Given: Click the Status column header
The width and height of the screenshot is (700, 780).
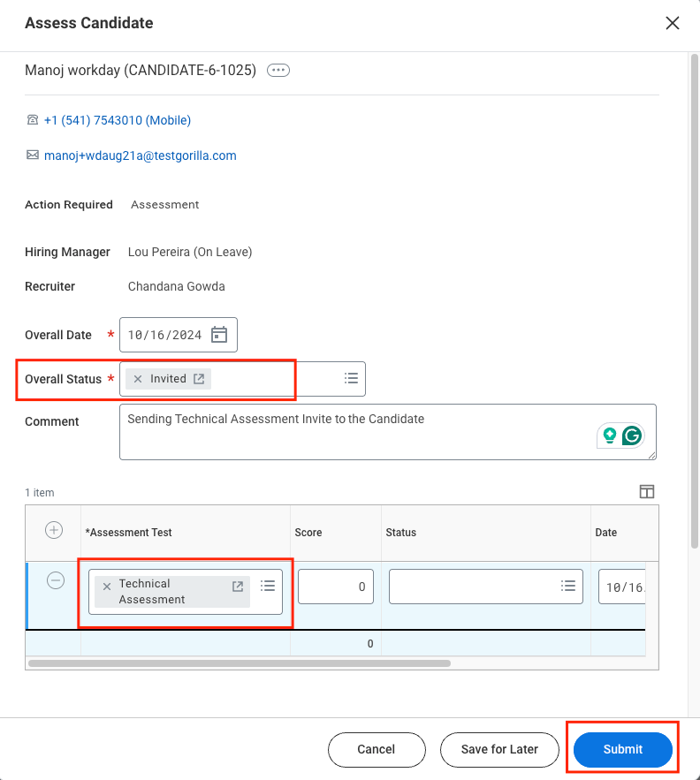Looking at the screenshot, I should 400,533.
